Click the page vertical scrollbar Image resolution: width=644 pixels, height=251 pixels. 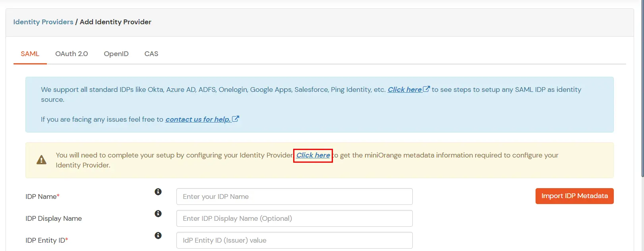642,89
